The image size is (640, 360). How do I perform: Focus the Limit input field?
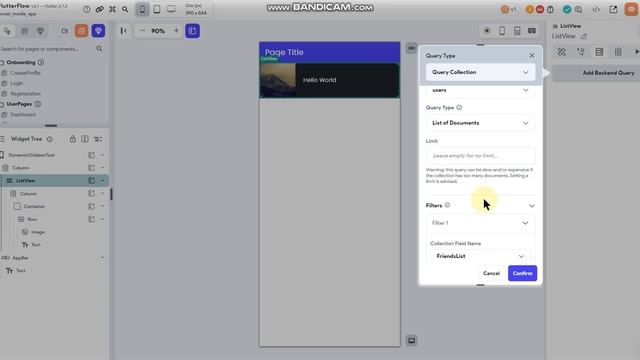tap(480, 156)
